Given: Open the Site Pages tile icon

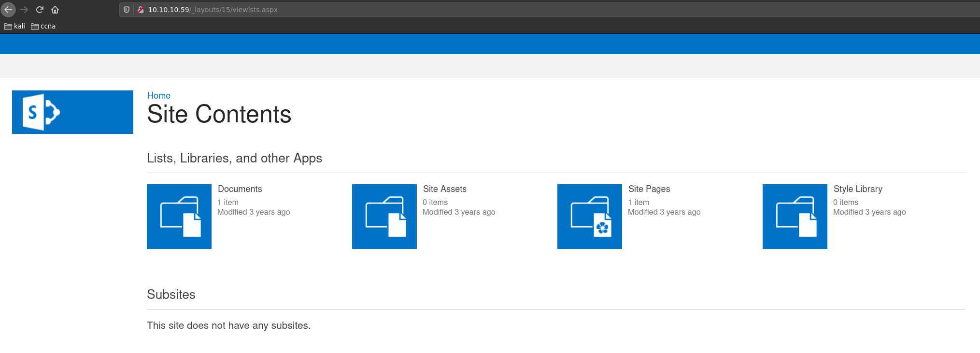Looking at the screenshot, I should pyautogui.click(x=590, y=217).
